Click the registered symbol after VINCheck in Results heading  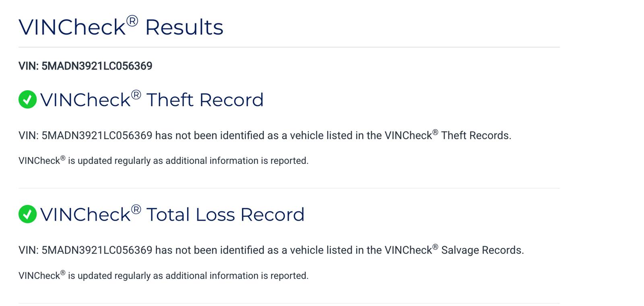click(132, 21)
